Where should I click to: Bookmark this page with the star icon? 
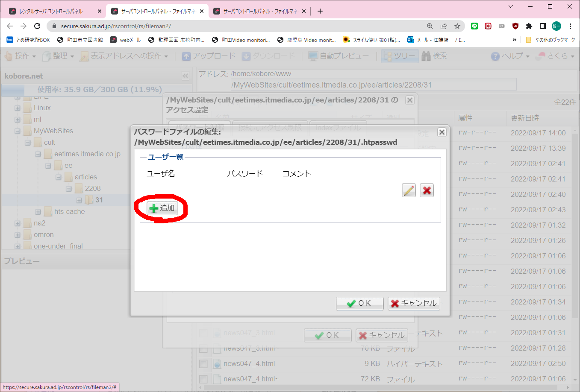pyautogui.click(x=457, y=26)
